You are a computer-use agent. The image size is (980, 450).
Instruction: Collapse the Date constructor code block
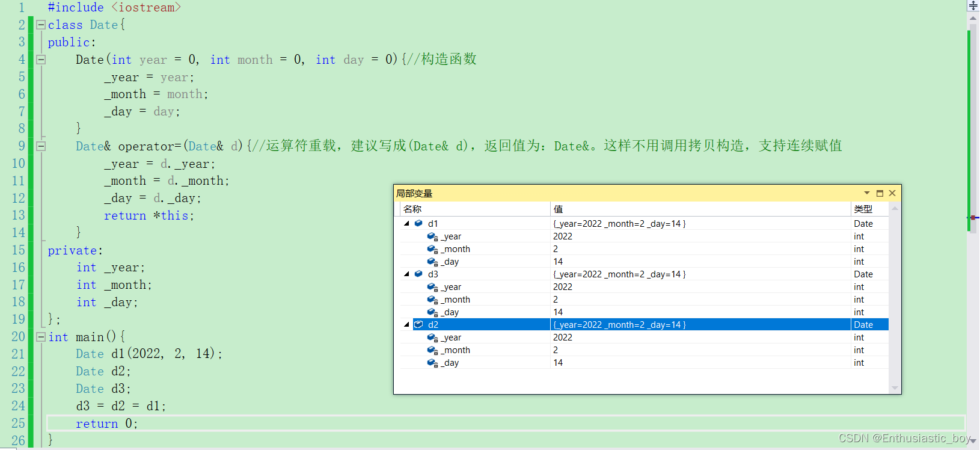point(41,60)
